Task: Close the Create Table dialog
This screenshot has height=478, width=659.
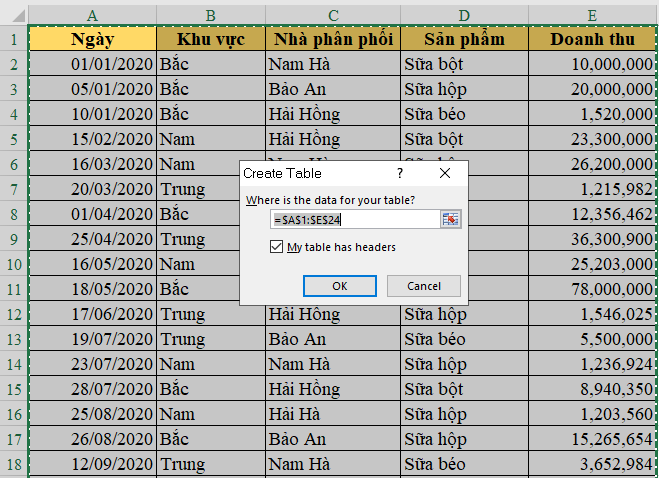Action: (x=445, y=173)
